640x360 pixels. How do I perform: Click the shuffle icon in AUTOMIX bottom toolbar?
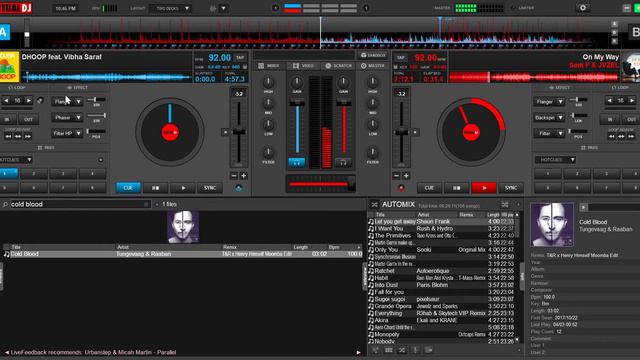(x=402, y=350)
